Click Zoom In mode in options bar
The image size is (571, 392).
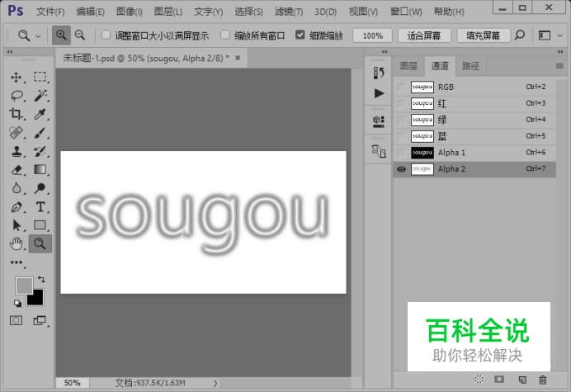(x=61, y=35)
